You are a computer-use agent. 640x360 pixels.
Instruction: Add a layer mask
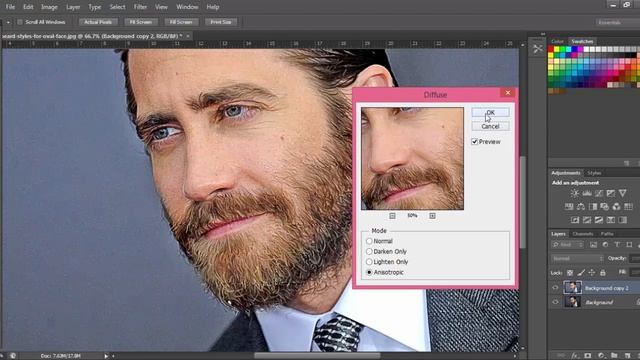(x=588, y=356)
